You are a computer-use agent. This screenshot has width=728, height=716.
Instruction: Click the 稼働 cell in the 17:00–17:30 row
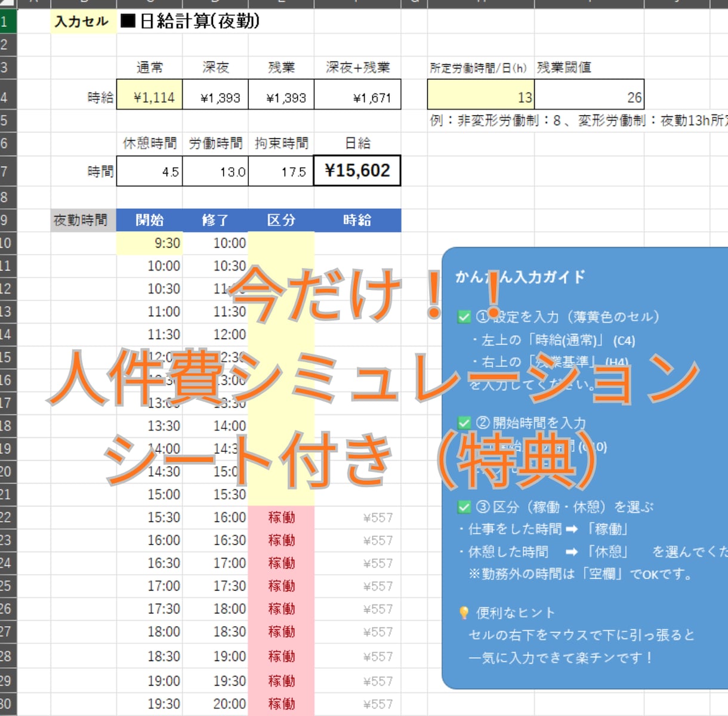click(x=281, y=586)
